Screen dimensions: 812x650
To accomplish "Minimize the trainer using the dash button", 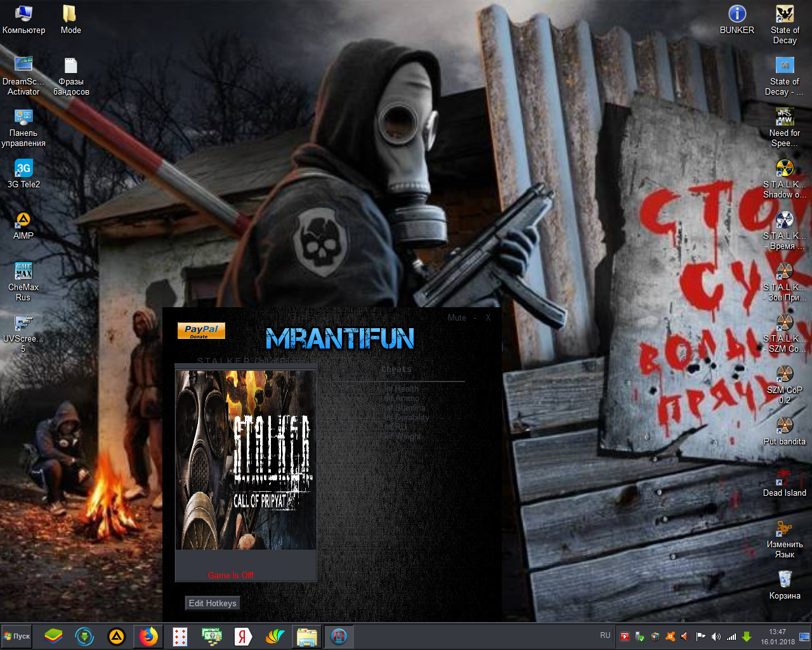I will coord(475,317).
